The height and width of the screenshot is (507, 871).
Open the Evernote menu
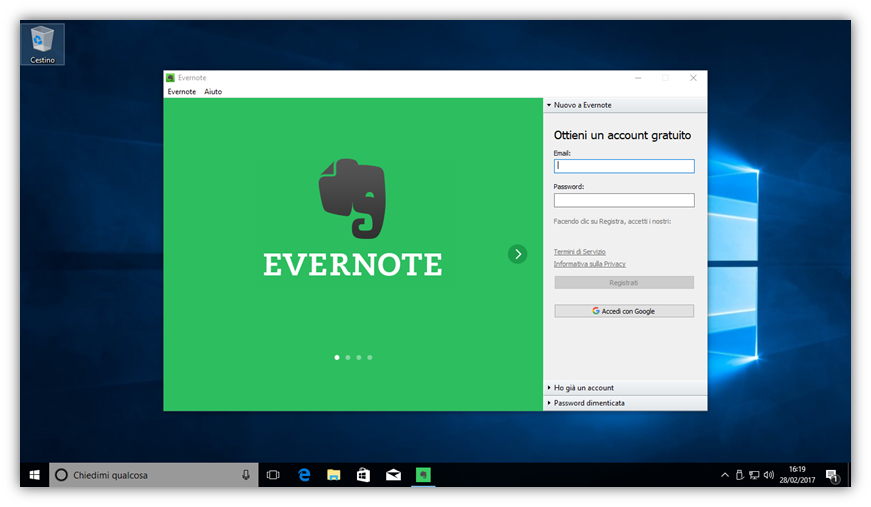pyautogui.click(x=182, y=92)
